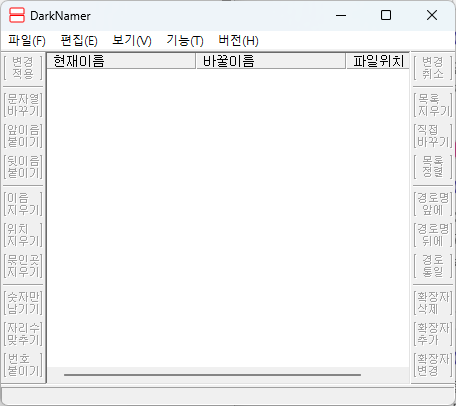Select the 직접 바꾸기 button
Image resolution: width=456 pixels, height=406 pixels.
tap(433, 136)
